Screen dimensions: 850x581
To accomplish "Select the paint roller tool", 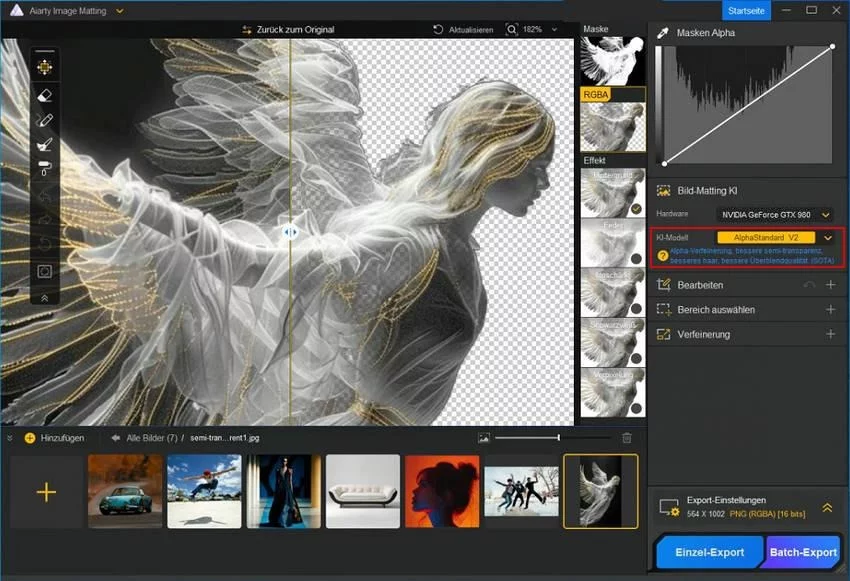I will coord(45,168).
